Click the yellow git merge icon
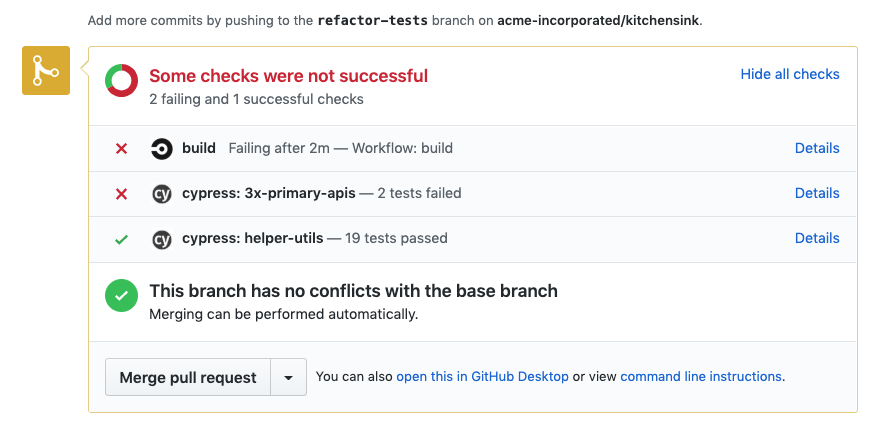The image size is (887, 426). tap(45, 71)
